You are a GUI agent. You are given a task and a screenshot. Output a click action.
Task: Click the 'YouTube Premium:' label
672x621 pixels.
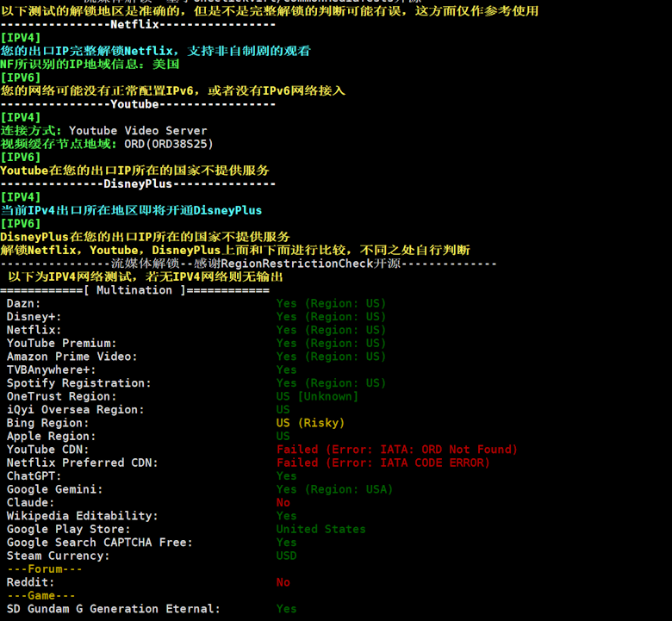61,343
